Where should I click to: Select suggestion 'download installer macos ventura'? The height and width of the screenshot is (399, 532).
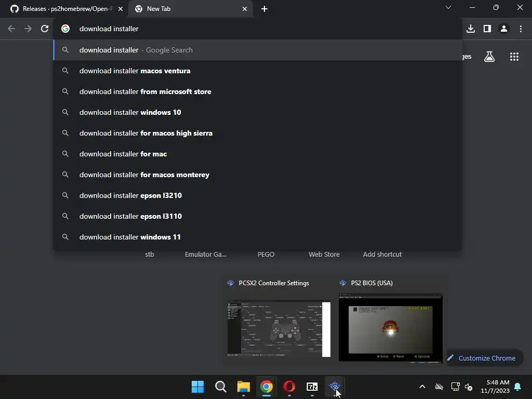coord(258,71)
